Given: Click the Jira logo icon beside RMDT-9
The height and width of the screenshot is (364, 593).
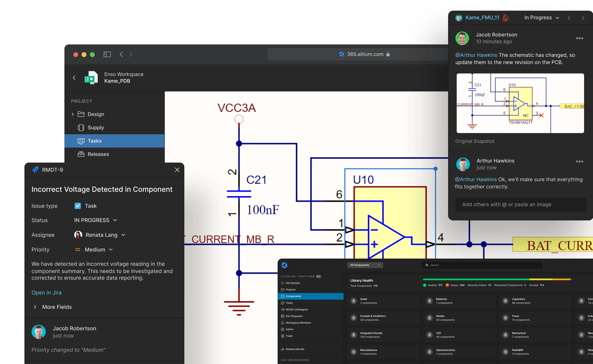Looking at the screenshot, I should pyautogui.click(x=35, y=170).
